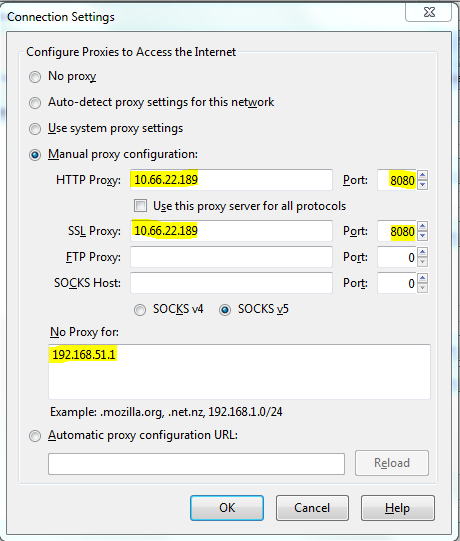Increase the FTP Proxy port value
The image size is (460, 541).
(x=423, y=252)
